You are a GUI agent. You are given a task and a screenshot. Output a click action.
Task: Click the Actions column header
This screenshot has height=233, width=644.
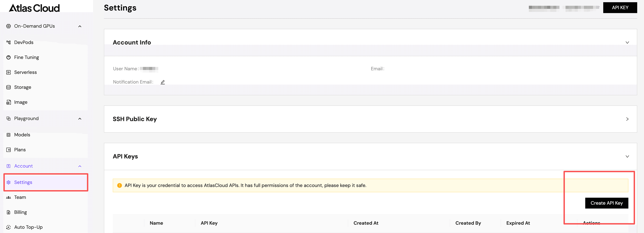tap(591, 223)
